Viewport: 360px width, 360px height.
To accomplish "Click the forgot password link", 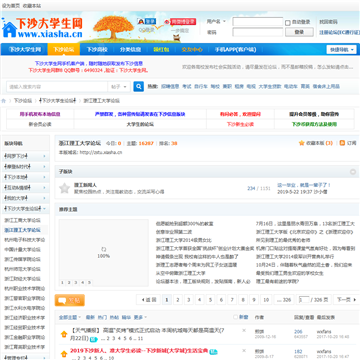I will point(328,22).
